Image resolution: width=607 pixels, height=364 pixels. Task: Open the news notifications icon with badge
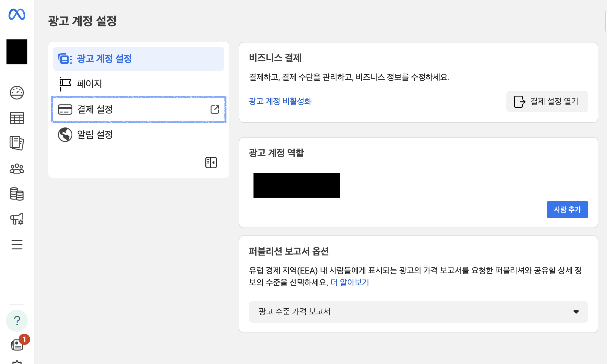(18, 345)
